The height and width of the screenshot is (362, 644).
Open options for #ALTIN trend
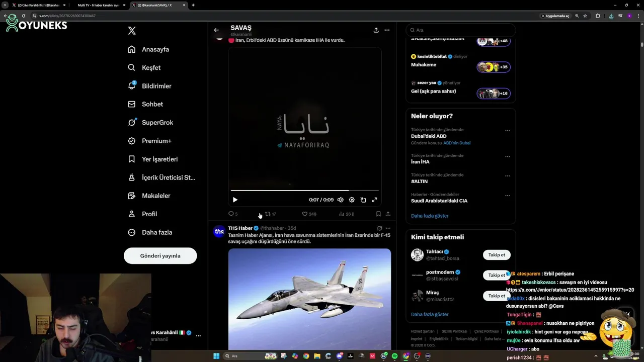tap(507, 176)
